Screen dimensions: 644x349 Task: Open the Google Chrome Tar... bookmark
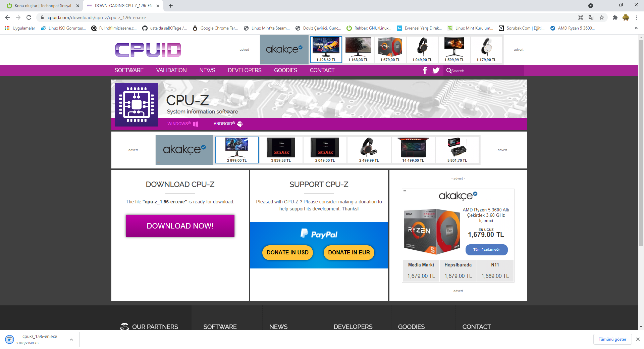215,28
